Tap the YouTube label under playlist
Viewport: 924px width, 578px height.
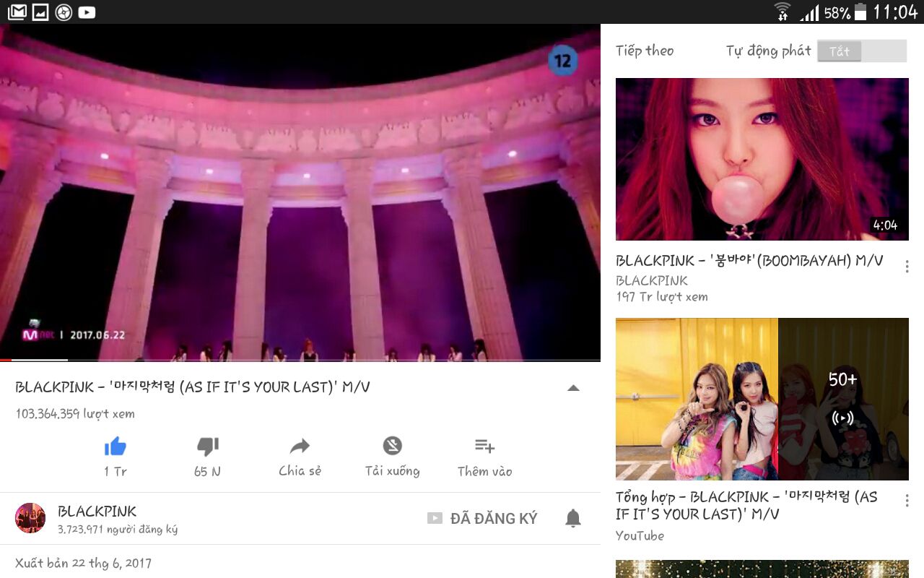[x=640, y=535]
